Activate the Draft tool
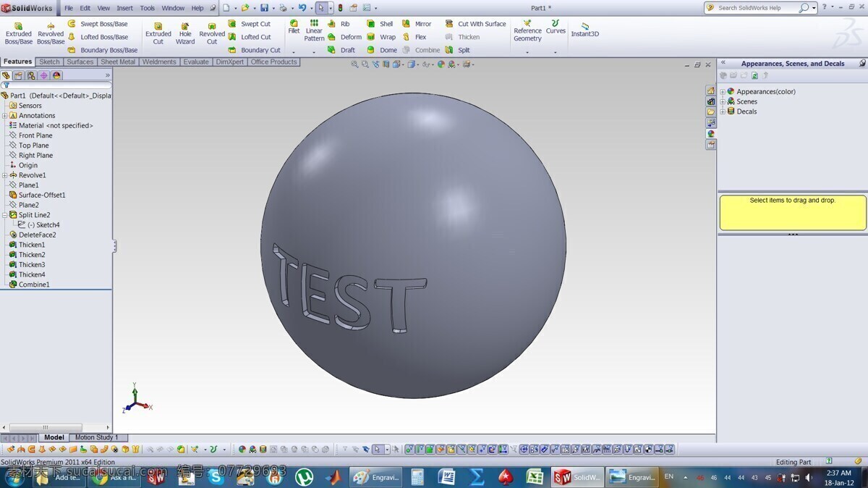 click(341, 50)
